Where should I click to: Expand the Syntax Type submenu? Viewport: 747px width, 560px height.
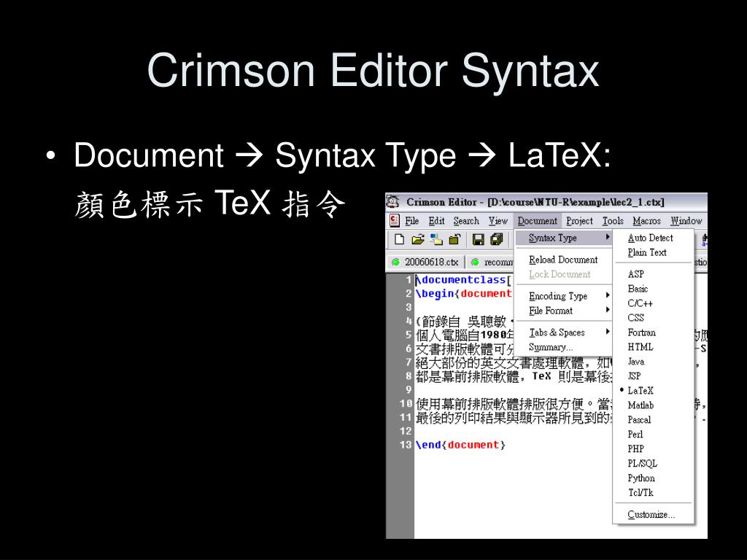[x=564, y=238]
